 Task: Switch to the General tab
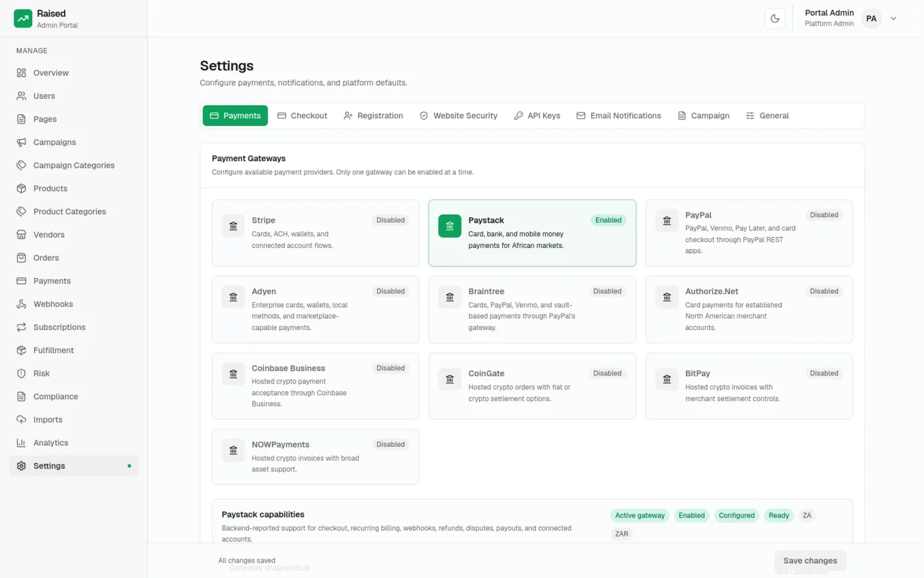click(x=767, y=116)
